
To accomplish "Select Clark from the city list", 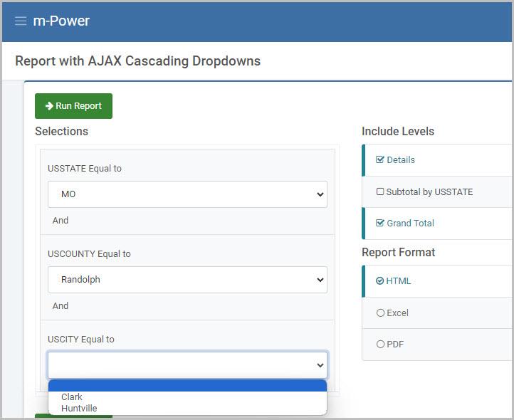I will coord(187,397).
